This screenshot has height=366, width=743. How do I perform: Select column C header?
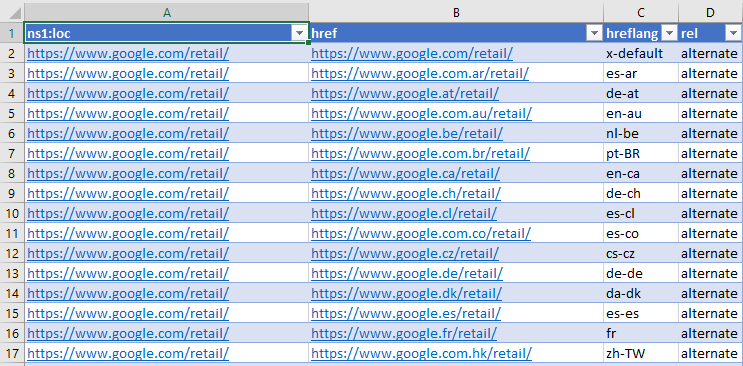click(x=641, y=12)
